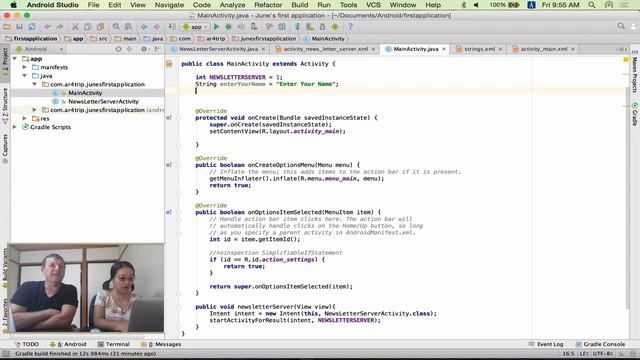Click the Save All toolbar icon
Viewport: 640px width, 360px height.
tap(19, 27)
